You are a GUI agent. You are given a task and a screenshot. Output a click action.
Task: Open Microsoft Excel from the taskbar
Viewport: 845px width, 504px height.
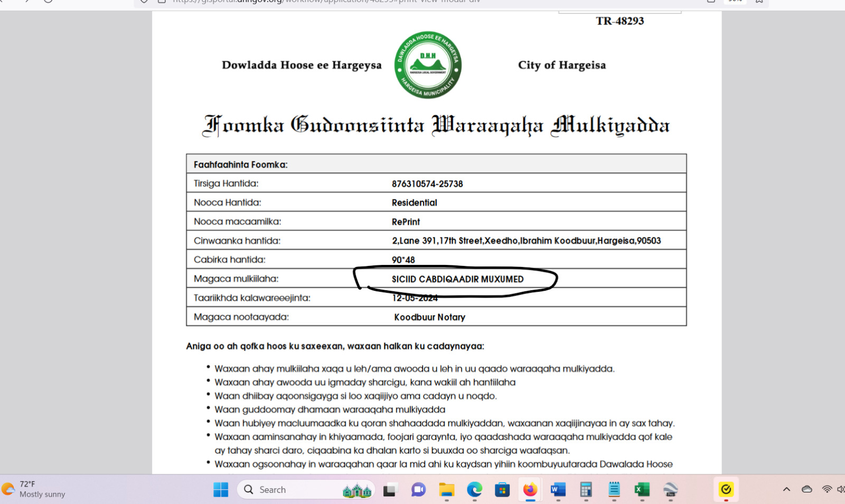point(642,490)
